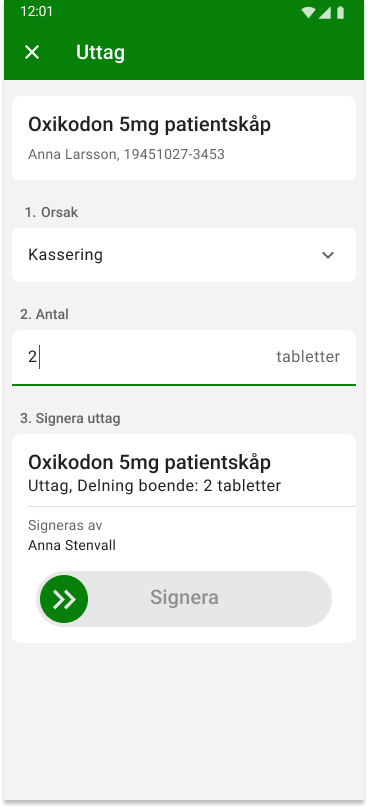Click the 3. Signera uttag section label
368x808 pixels.
[70, 418]
